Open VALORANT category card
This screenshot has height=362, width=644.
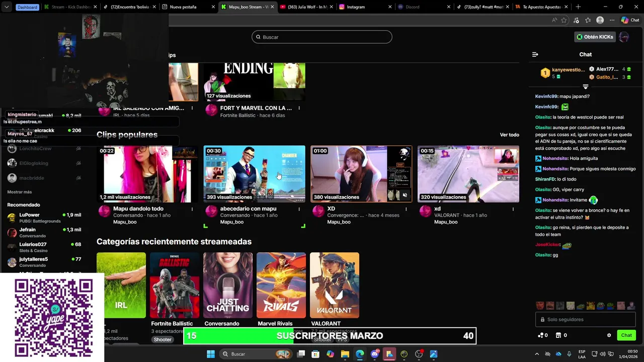335,285
